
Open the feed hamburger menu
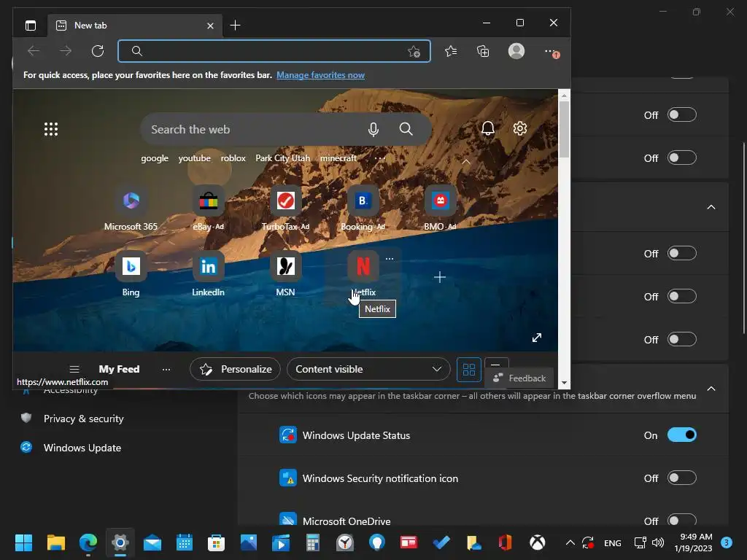[x=74, y=369]
